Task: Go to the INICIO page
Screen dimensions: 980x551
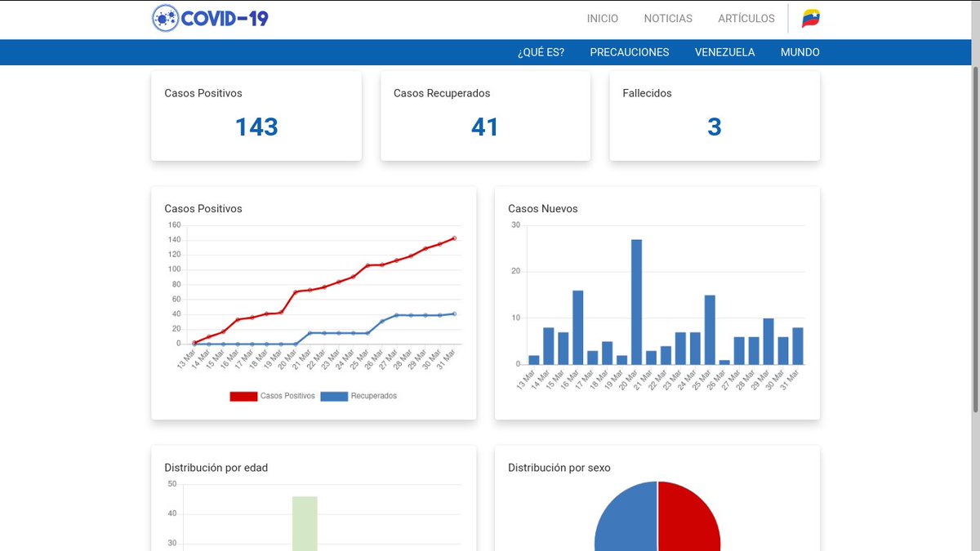Action: [603, 18]
